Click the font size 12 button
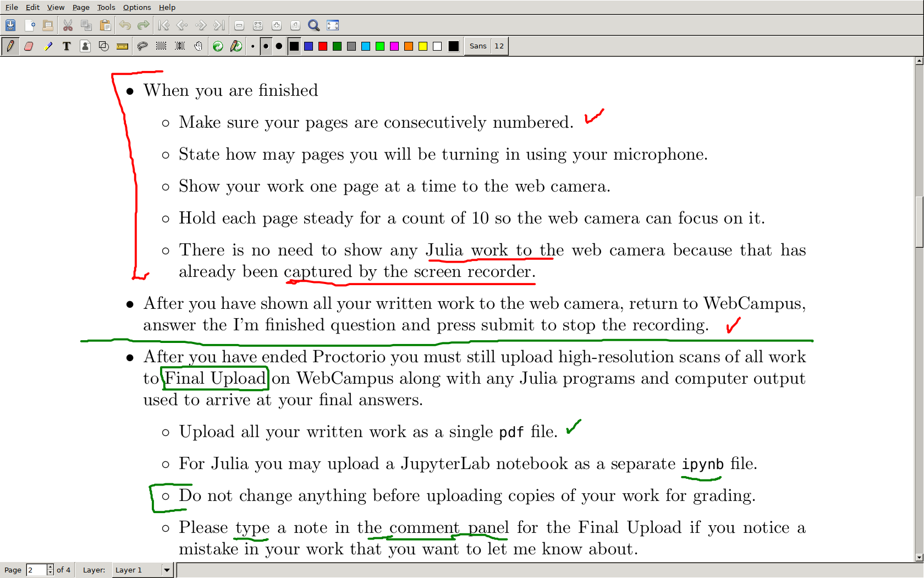The height and width of the screenshot is (578, 924). tap(499, 46)
